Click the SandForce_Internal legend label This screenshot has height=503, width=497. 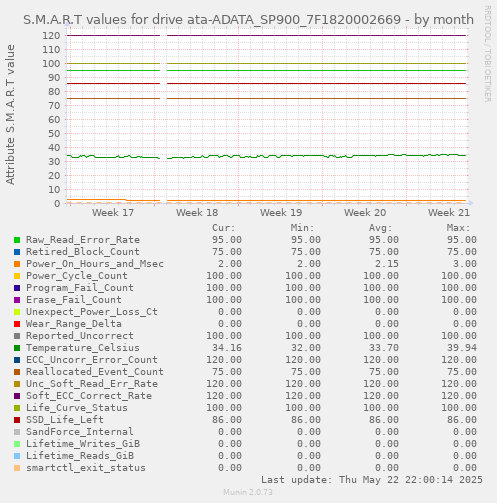(x=80, y=432)
